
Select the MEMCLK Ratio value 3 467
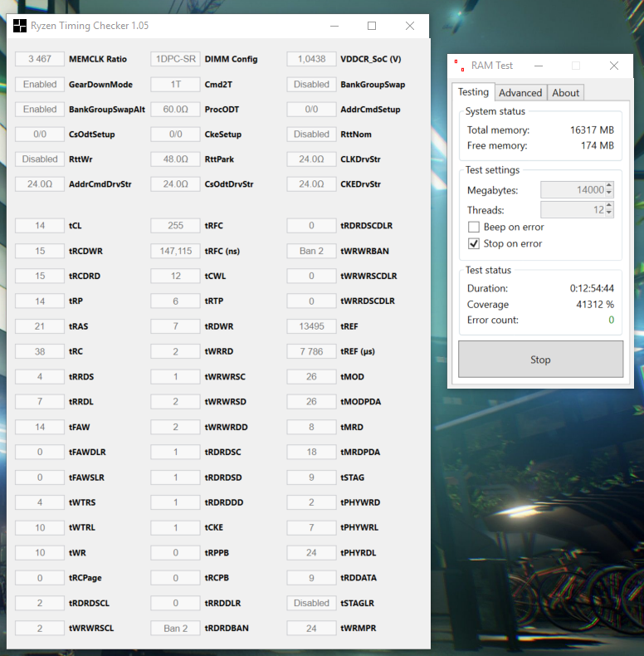pos(40,59)
